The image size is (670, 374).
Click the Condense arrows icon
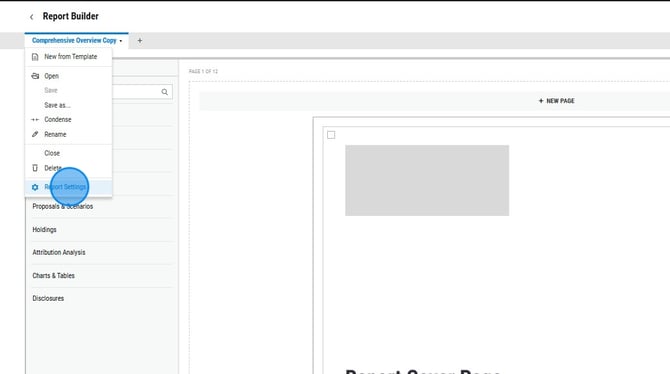tap(35, 120)
